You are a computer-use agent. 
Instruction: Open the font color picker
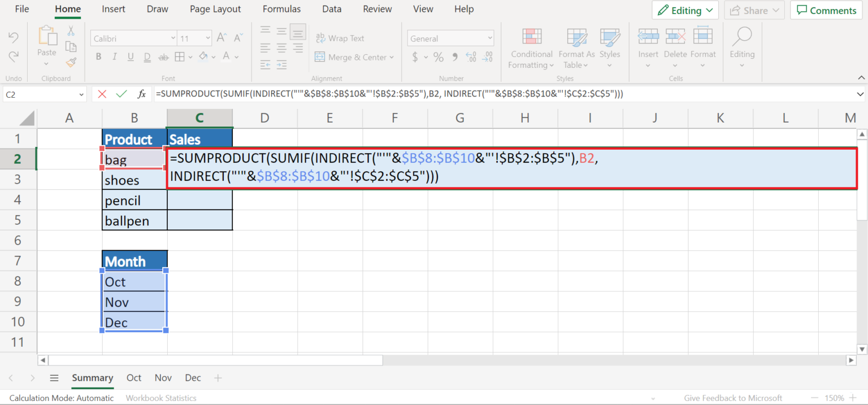(235, 56)
